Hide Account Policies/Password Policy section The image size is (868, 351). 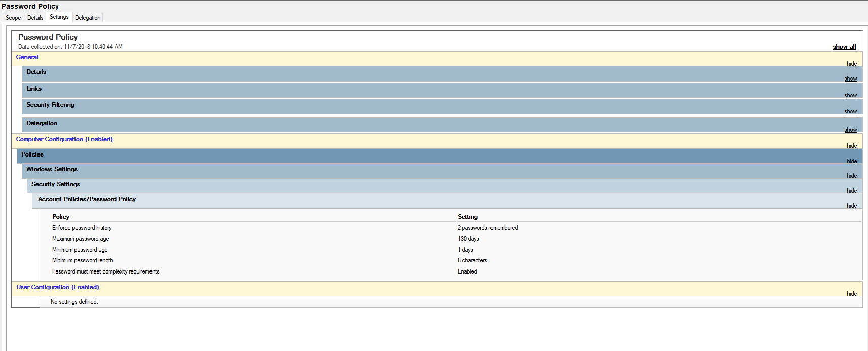[851, 206]
